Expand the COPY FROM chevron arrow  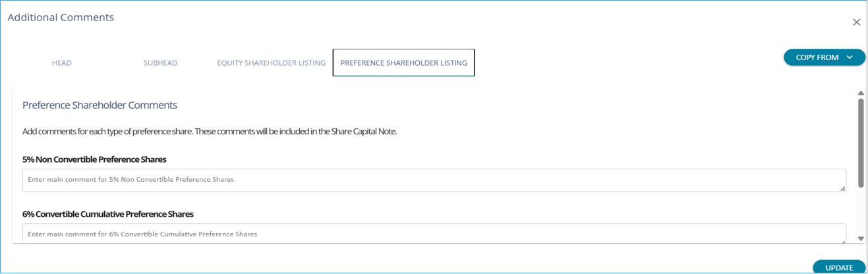[x=850, y=57]
